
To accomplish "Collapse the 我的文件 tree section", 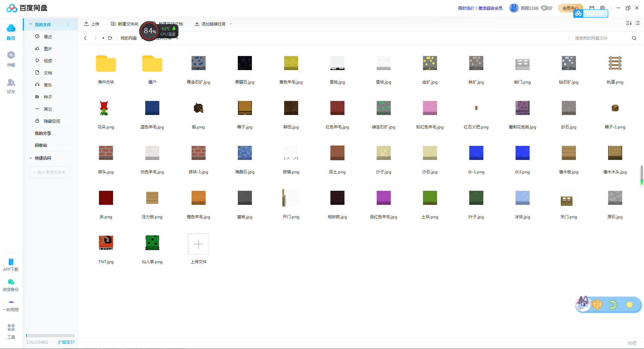I will coord(31,24).
